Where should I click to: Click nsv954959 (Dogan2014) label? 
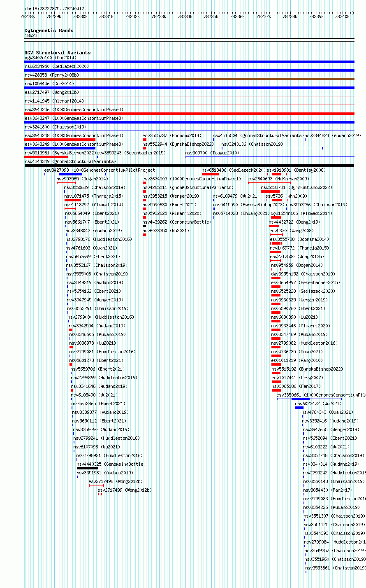click(x=297, y=265)
